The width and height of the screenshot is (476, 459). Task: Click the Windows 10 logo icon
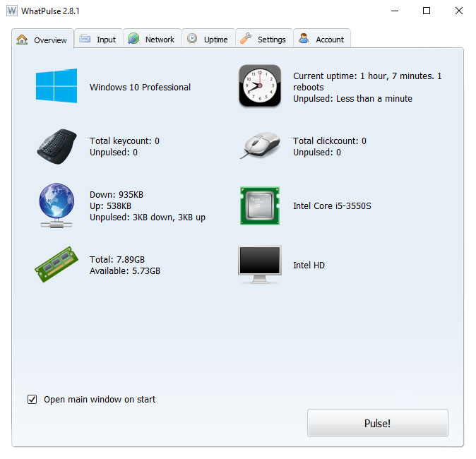tap(56, 86)
